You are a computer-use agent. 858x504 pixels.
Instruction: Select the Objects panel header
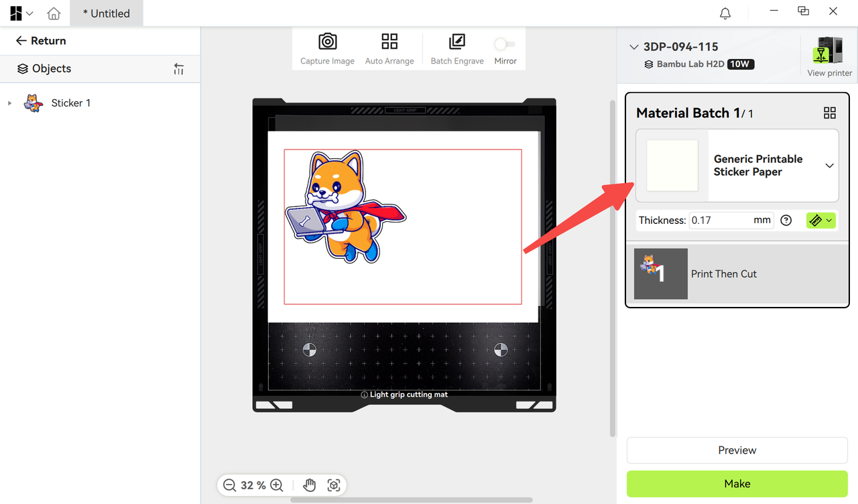[44, 68]
